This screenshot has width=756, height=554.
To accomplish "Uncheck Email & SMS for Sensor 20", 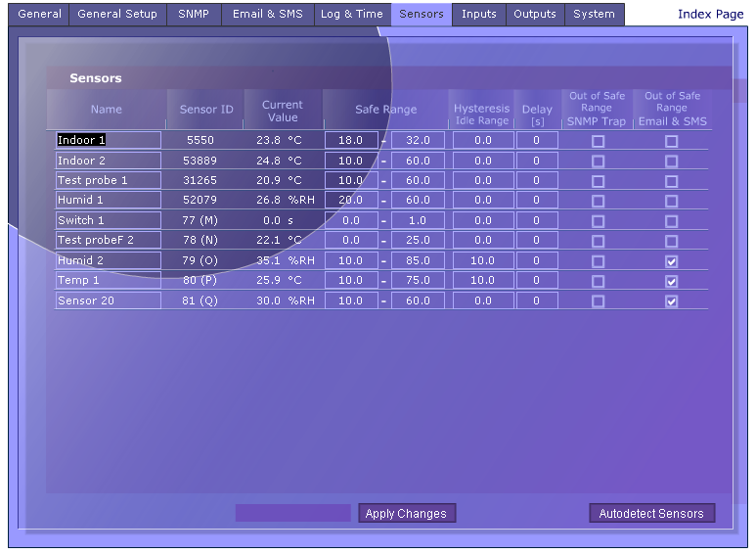I will (671, 301).
